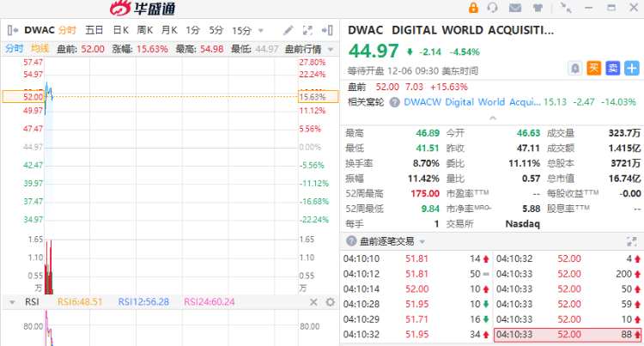Select the 04:10:14 trade at 52.00

[x=416, y=289]
